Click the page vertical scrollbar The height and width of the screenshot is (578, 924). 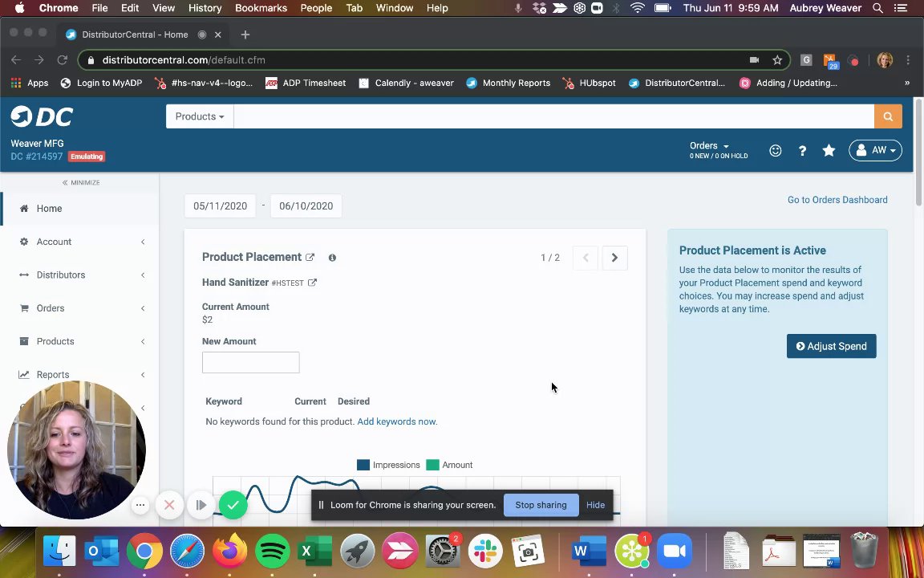coord(918,153)
